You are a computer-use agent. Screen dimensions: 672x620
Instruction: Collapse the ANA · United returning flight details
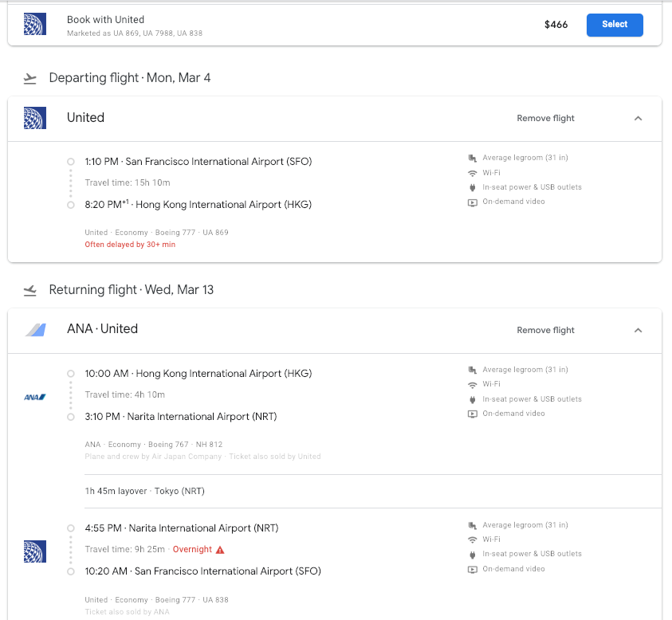point(638,330)
